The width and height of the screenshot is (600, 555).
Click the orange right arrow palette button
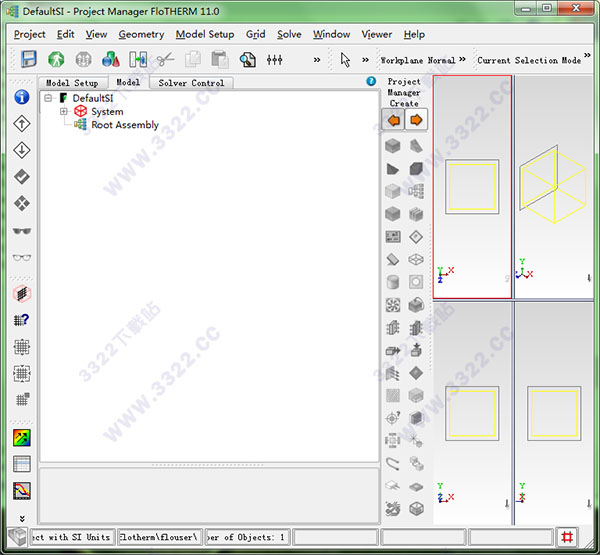point(416,120)
